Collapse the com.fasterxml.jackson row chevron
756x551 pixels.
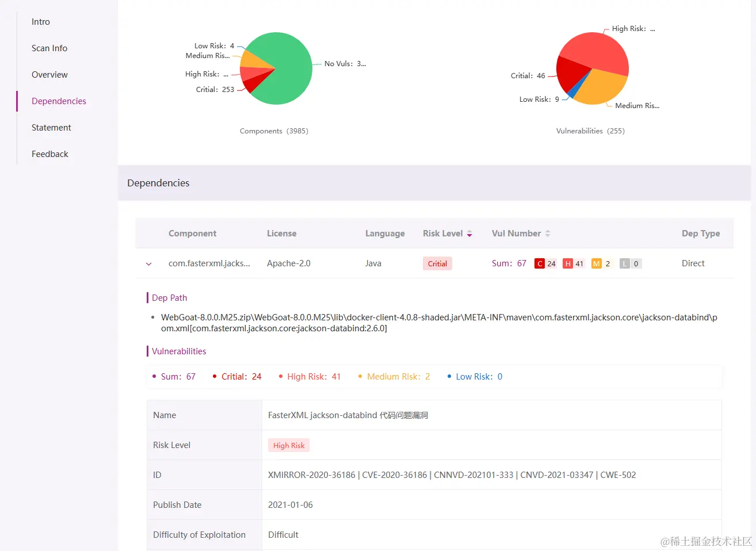click(x=149, y=264)
